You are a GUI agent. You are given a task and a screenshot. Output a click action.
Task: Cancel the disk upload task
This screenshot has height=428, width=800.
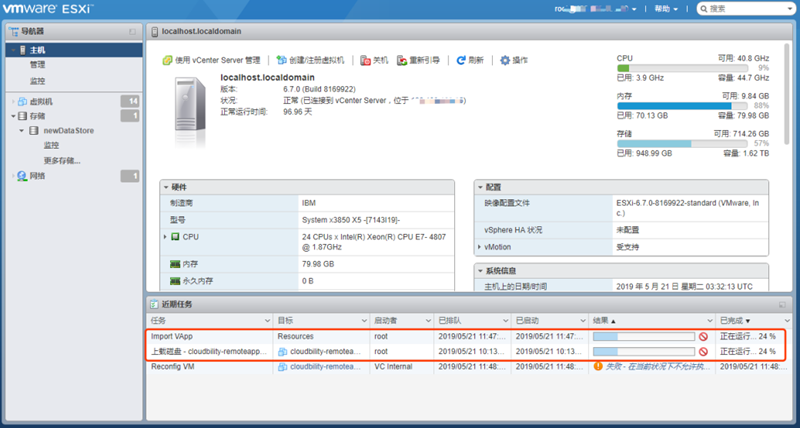point(703,352)
